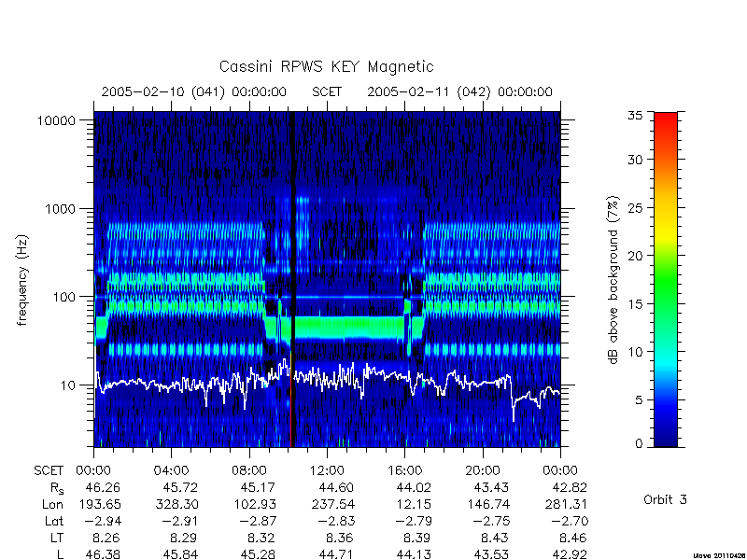The height and width of the screenshot is (560, 747).
Task: Click the colorbar value '25'
Action: [636, 208]
